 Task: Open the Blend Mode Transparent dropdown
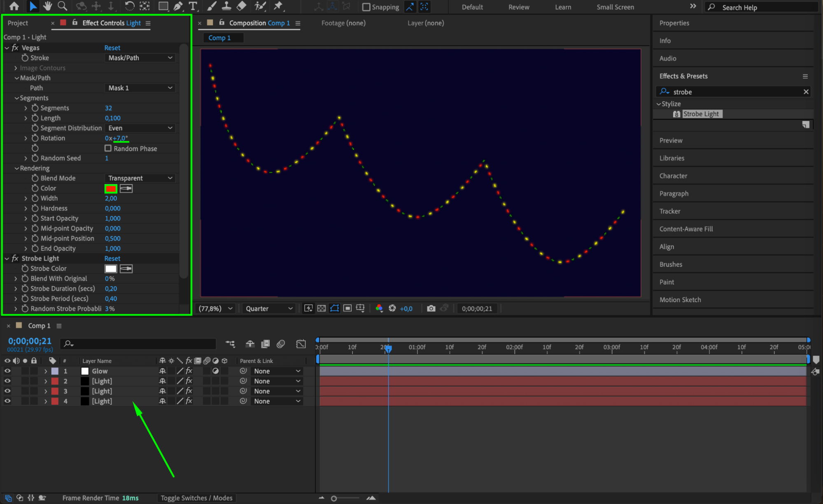click(x=140, y=178)
